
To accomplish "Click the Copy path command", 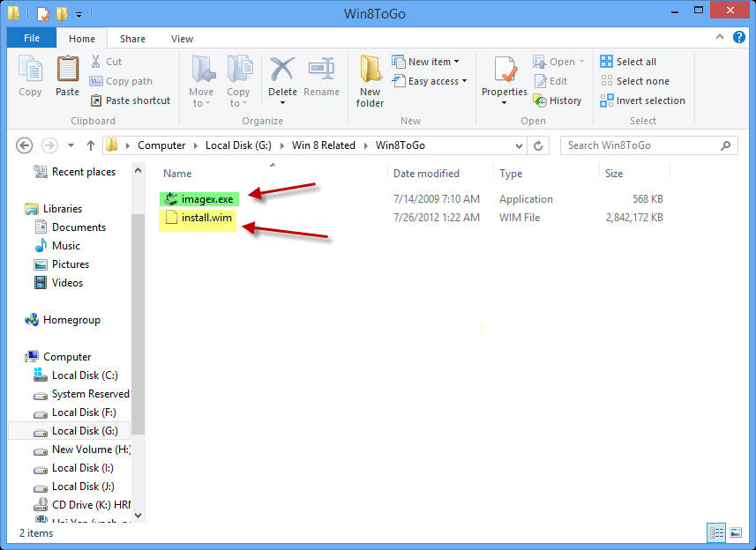I will coord(121,81).
